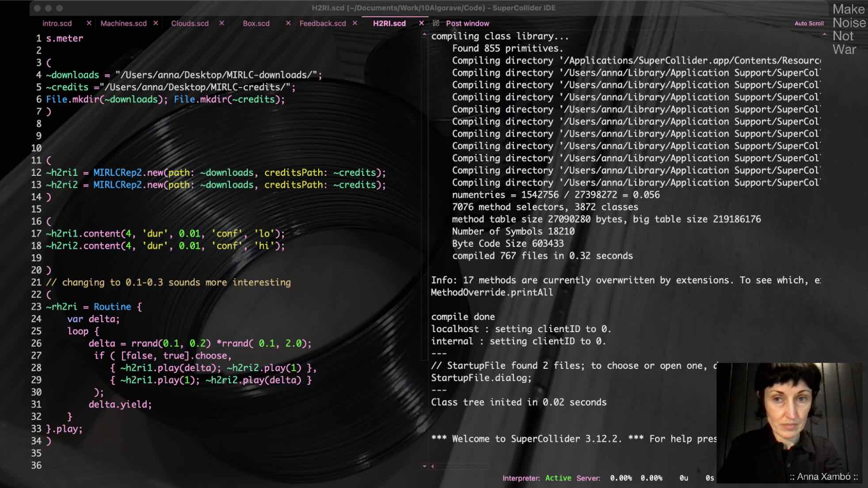Open the intro.scd document tab
The height and width of the screenshot is (488, 868).
click(57, 23)
